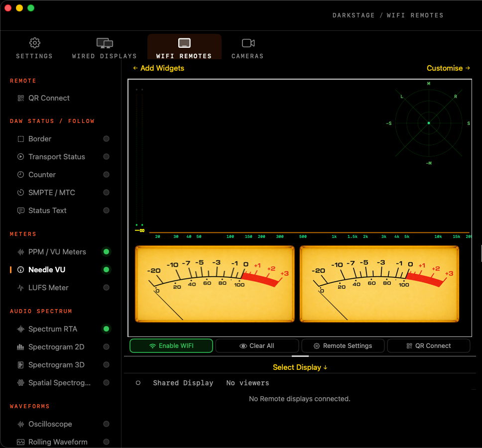Select the LUFS Meter sidebar row label
This screenshot has height=448, width=482.
pos(49,288)
